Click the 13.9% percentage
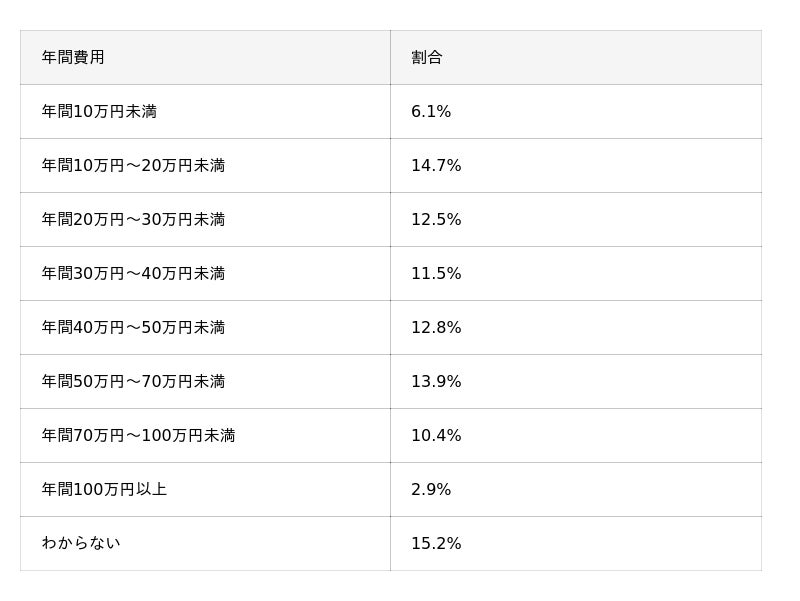 point(436,382)
